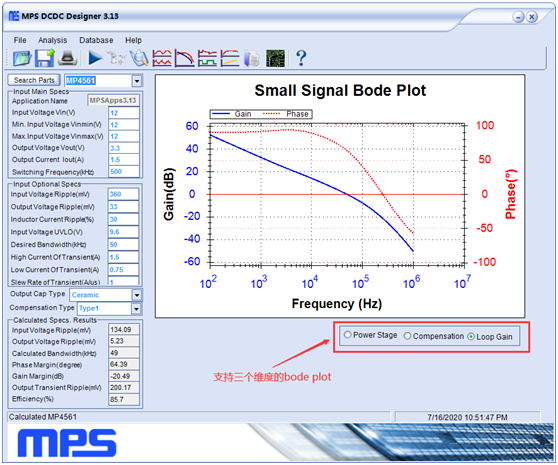Open the green PCB layout icon

275,58
